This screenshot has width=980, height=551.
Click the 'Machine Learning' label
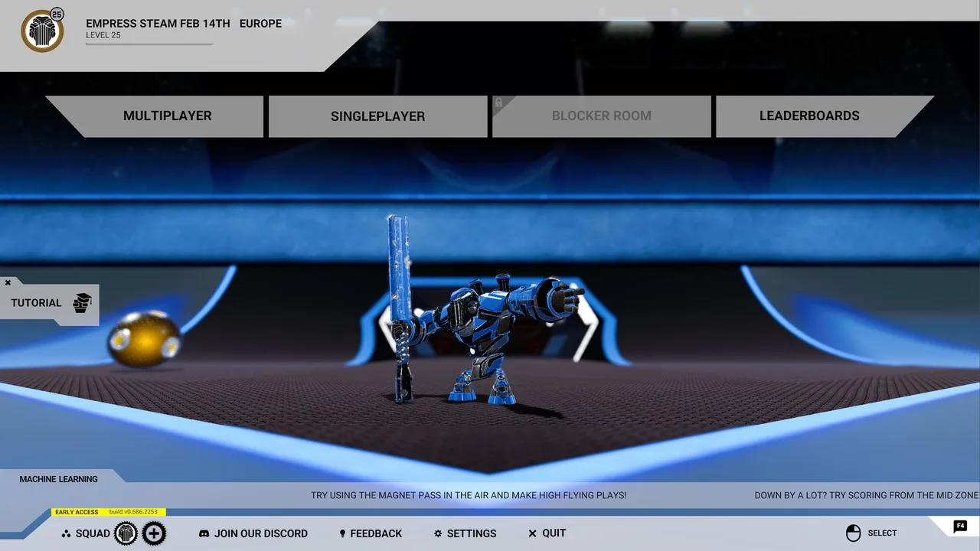59,479
